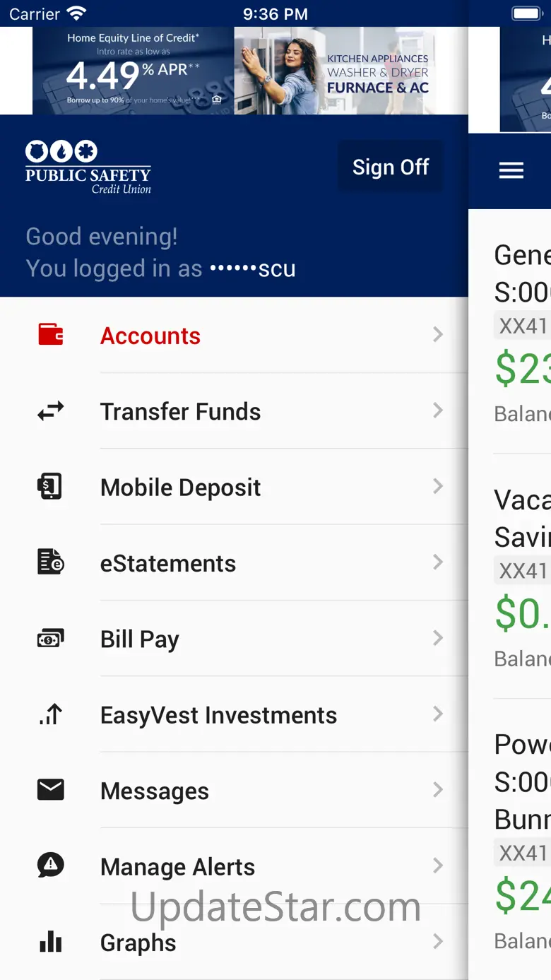The image size is (551, 980).
Task: Close the side menu via hamburger icon
Action: (x=511, y=170)
